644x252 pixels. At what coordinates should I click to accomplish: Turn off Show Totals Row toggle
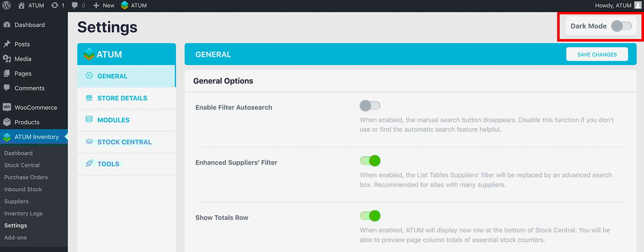click(370, 216)
